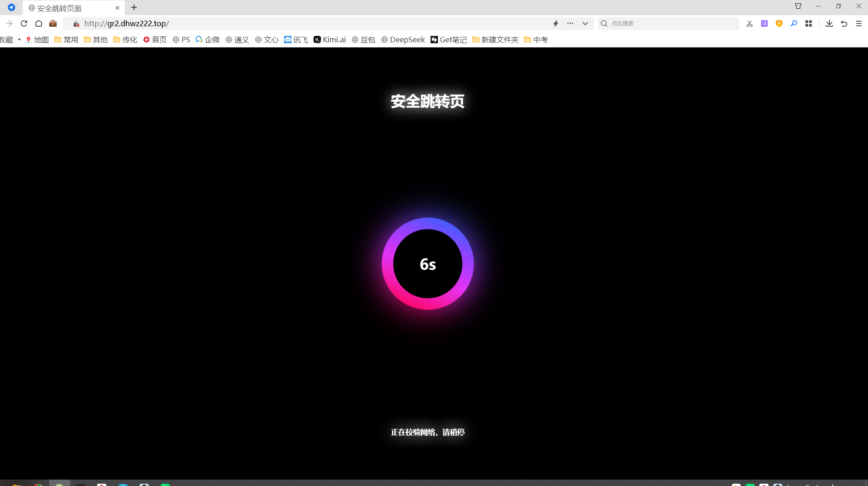Expand the address bar dropdown chevron
Image resolution: width=868 pixels, height=486 pixels.
[x=585, y=23]
